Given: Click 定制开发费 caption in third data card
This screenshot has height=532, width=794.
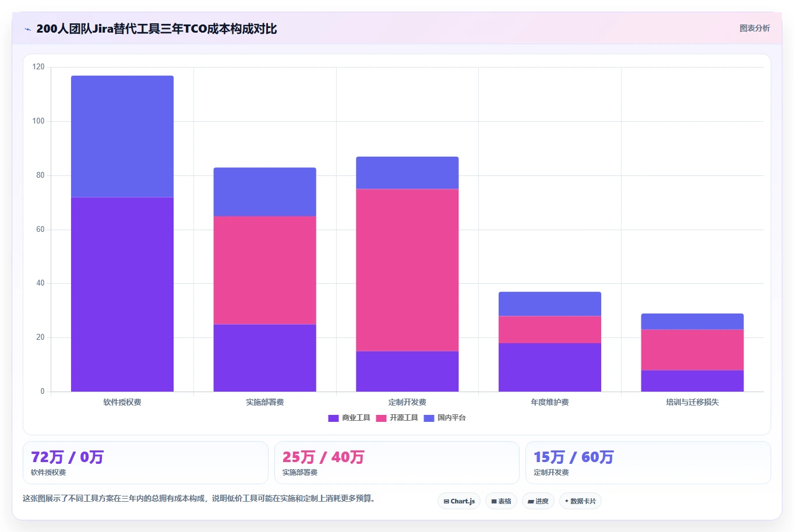Looking at the screenshot, I should point(551,473).
